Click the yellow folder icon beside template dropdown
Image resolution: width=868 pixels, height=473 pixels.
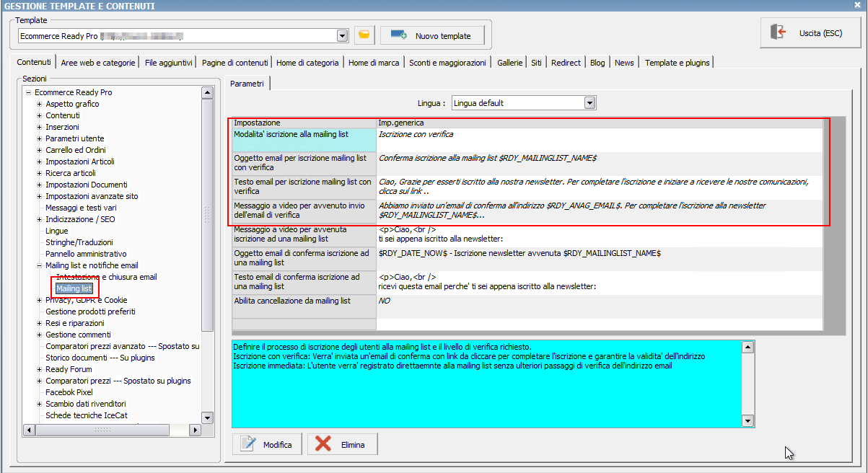click(x=364, y=35)
